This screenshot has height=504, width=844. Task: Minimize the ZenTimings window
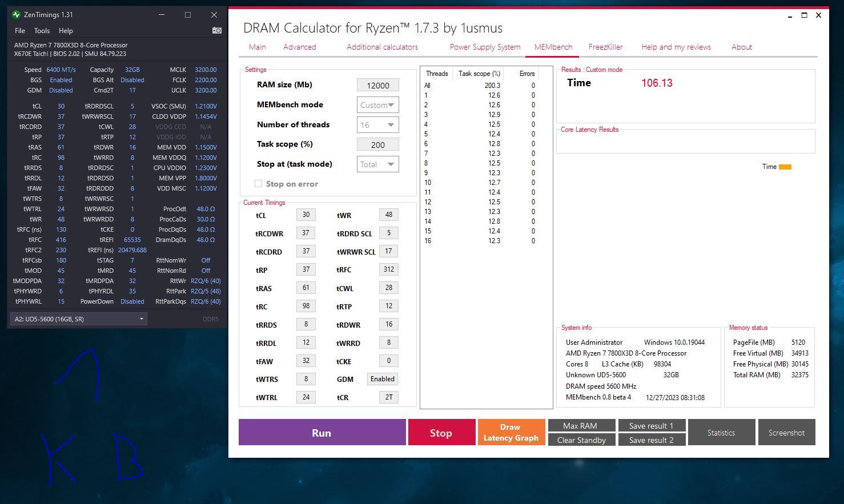click(x=162, y=15)
